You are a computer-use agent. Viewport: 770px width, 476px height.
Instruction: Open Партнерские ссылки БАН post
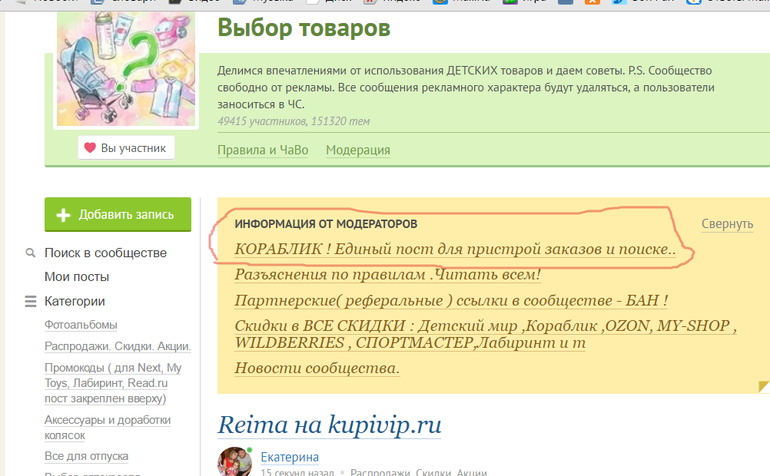click(451, 300)
